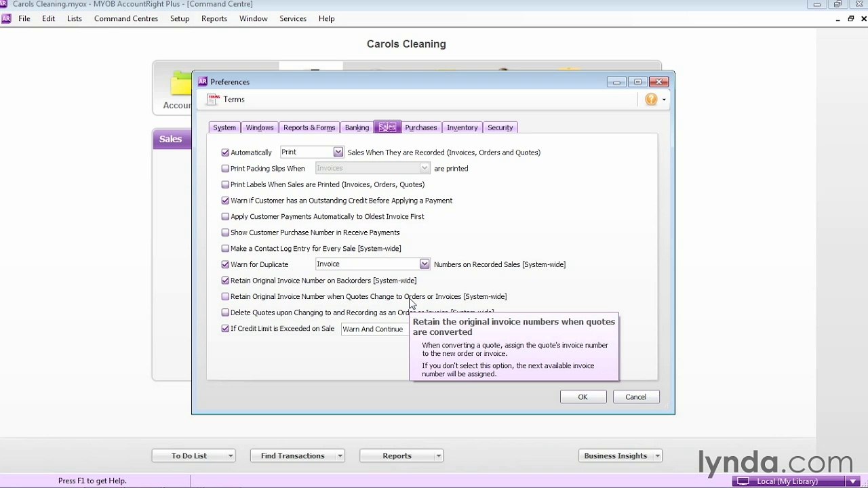The image size is (868, 488).
Task: Toggle Warn if Customer has Outstanding Credit
Action: (x=225, y=201)
